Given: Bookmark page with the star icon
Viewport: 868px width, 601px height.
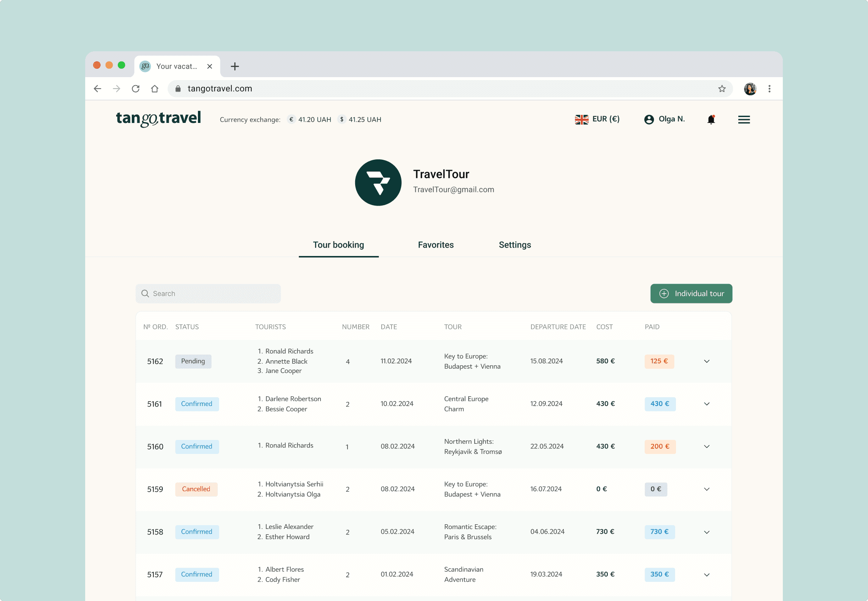Looking at the screenshot, I should tap(722, 89).
